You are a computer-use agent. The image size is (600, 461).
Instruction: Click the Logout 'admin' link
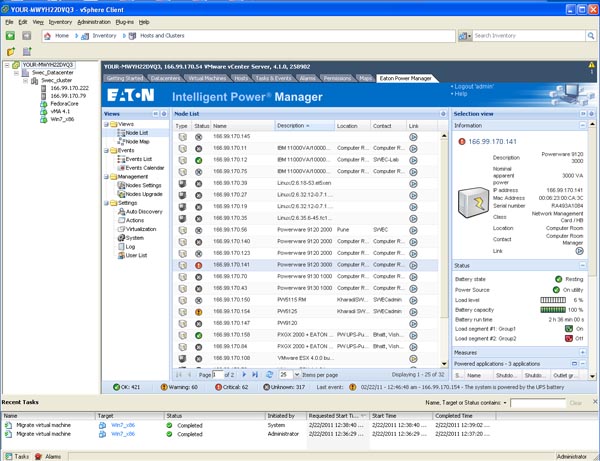474,86
